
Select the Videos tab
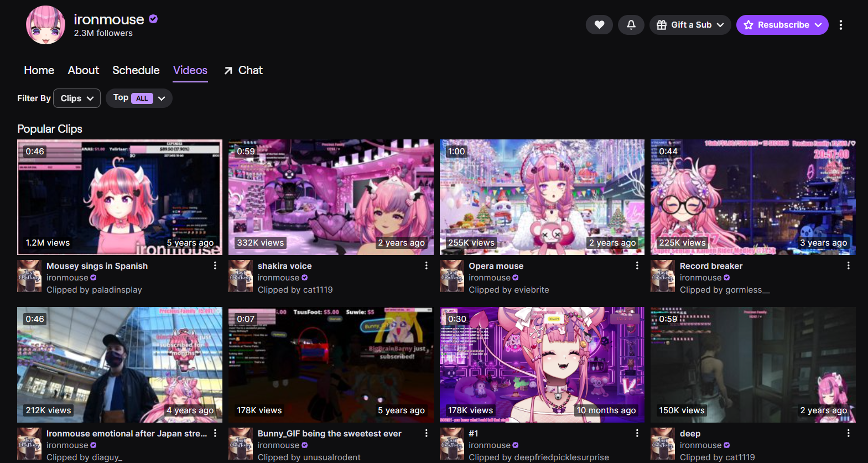(190, 70)
